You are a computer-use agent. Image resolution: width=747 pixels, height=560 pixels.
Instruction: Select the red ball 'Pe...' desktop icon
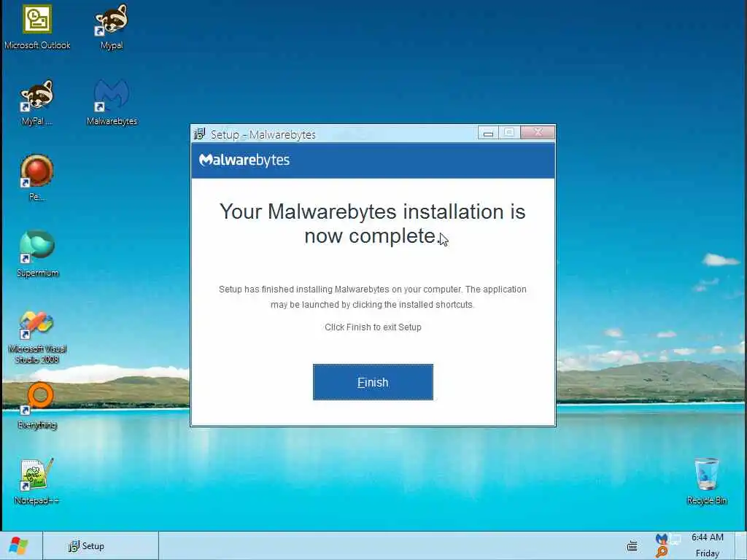click(x=37, y=177)
